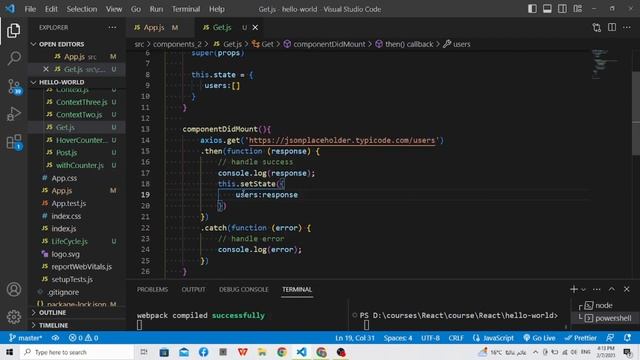The image size is (640, 360).
Task: Select the node terminal instance
Action: (x=604, y=305)
